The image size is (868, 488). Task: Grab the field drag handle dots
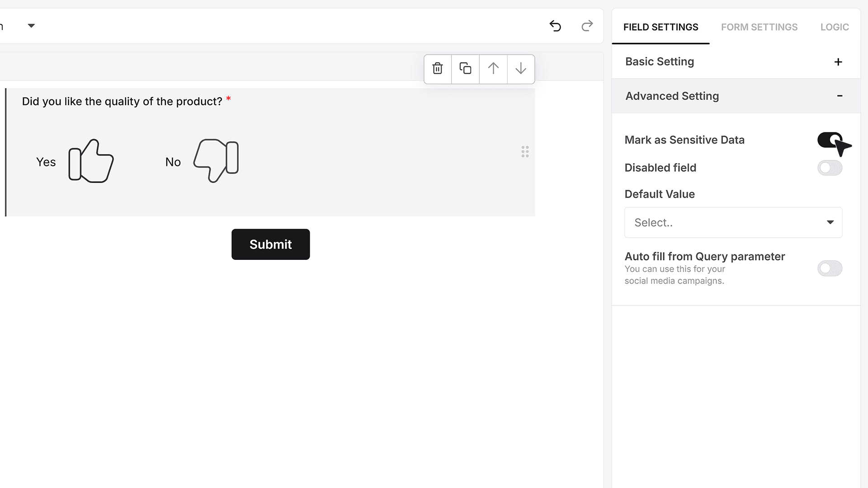pyautogui.click(x=525, y=152)
